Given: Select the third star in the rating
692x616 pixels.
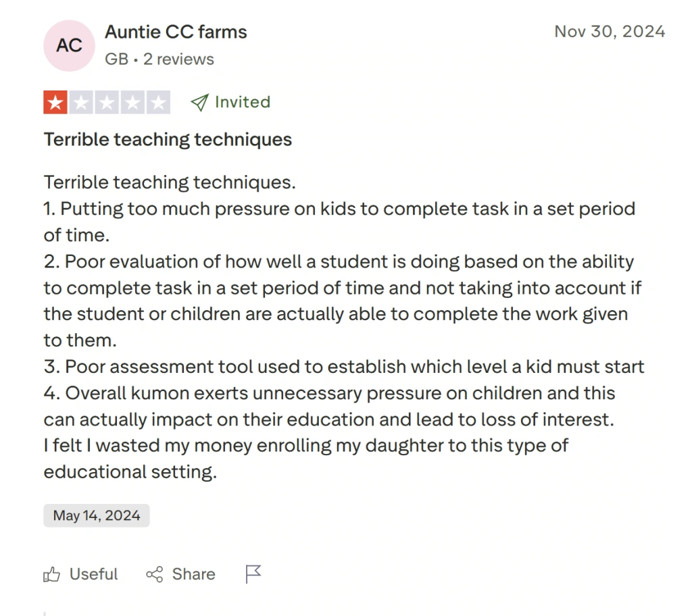Looking at the screenshot, I should (107, 102).
